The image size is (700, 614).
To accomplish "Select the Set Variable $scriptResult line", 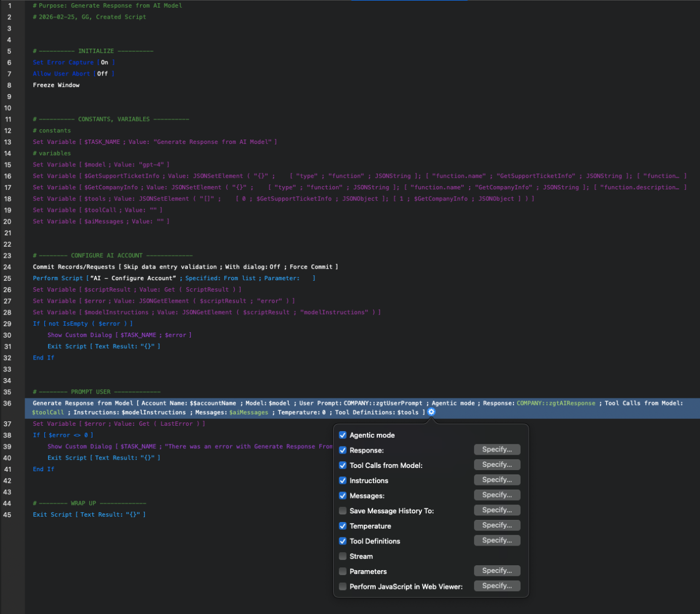I will tap(137, 290).
